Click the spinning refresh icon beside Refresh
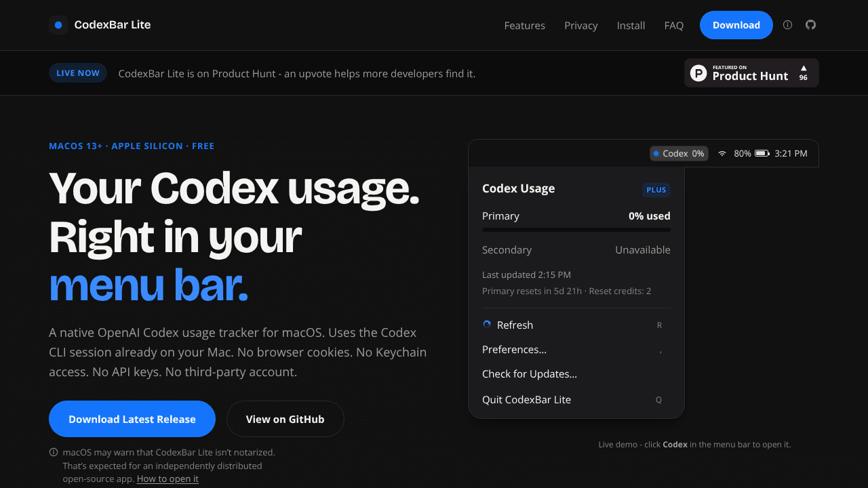 (487, 325)
